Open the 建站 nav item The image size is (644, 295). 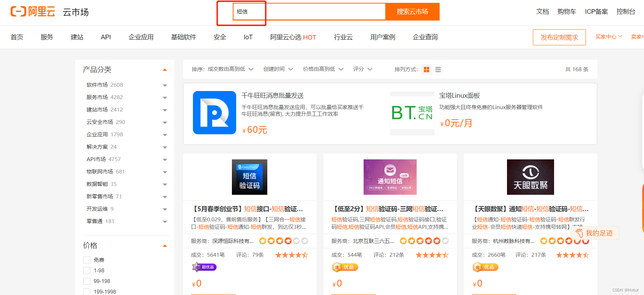(77, 37)
